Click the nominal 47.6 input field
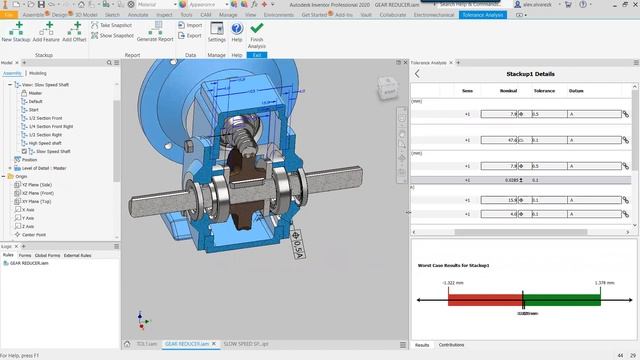Viewport: 640px width, 360px height. [x=499, y=140]
